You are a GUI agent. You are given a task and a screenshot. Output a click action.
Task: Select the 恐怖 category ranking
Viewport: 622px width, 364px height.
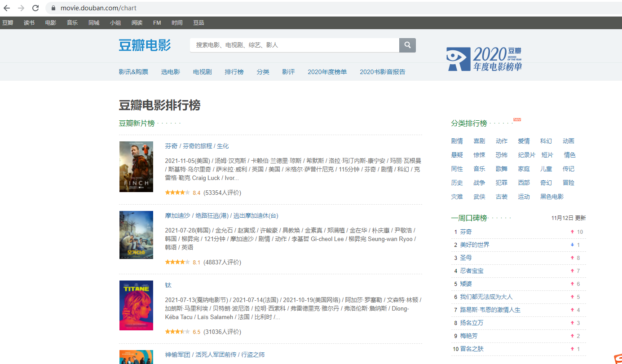coord(502,155)
